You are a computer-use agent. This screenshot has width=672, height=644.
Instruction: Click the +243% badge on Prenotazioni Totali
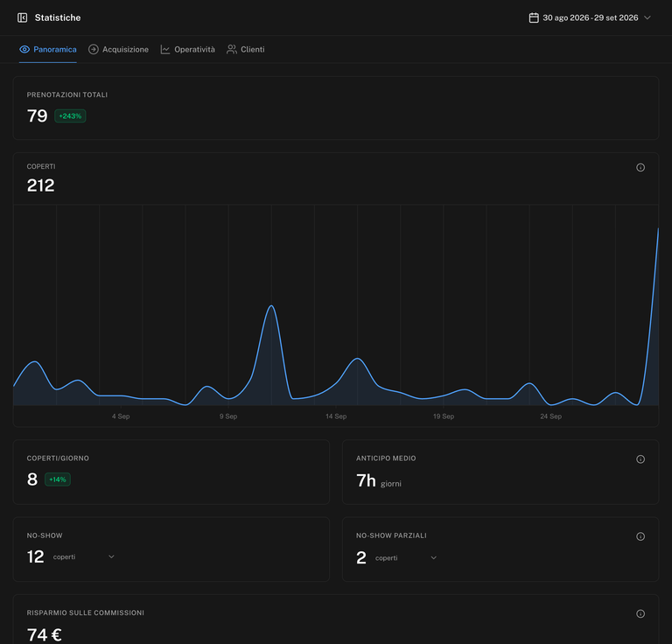point(70,116)
